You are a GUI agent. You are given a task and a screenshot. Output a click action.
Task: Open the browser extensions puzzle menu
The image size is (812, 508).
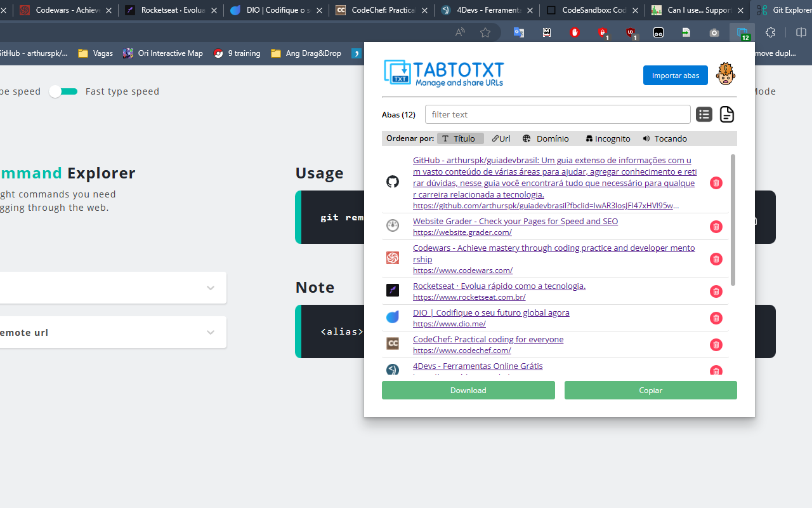point(770,32)
